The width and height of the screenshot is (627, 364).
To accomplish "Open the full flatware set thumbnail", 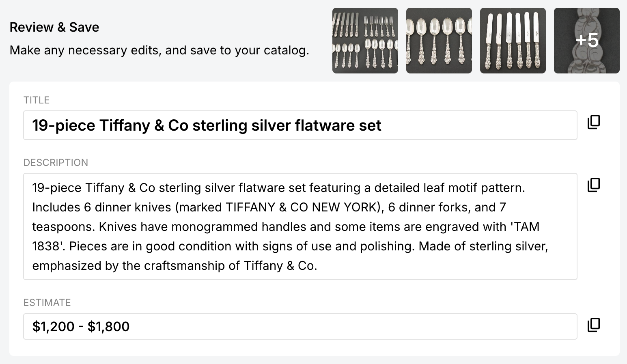I will [365, 41].
